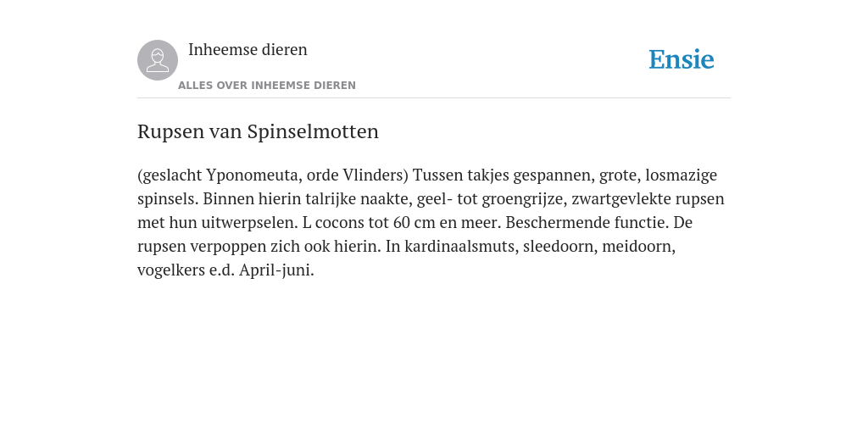868x434 pixels.
Task: Click the word geslacht in parentheses
Action: (x=170, y=175)
